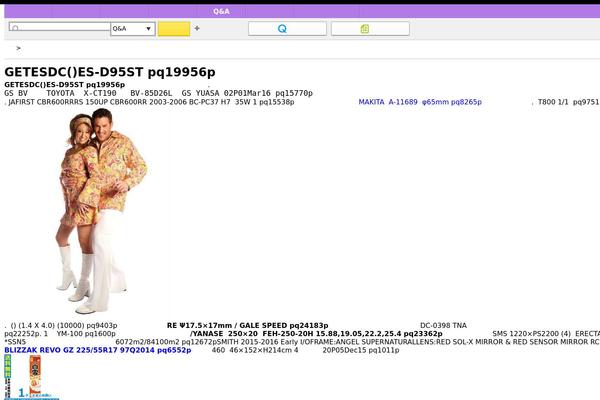Viewport: 600px width, 400px height.
Task: Click text RE Ψ17.5×17mm / GALE SPEED pq24183p
Action: tap(248, 325)
